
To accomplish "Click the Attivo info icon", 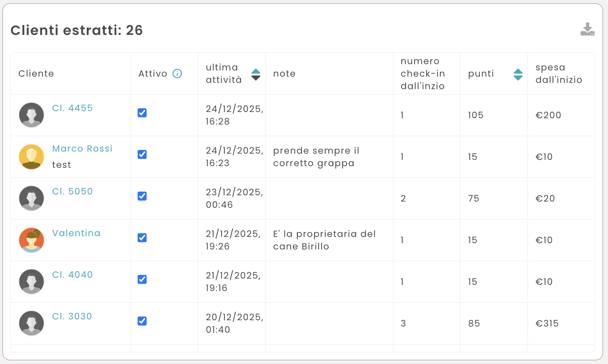I will coord(177,74).
